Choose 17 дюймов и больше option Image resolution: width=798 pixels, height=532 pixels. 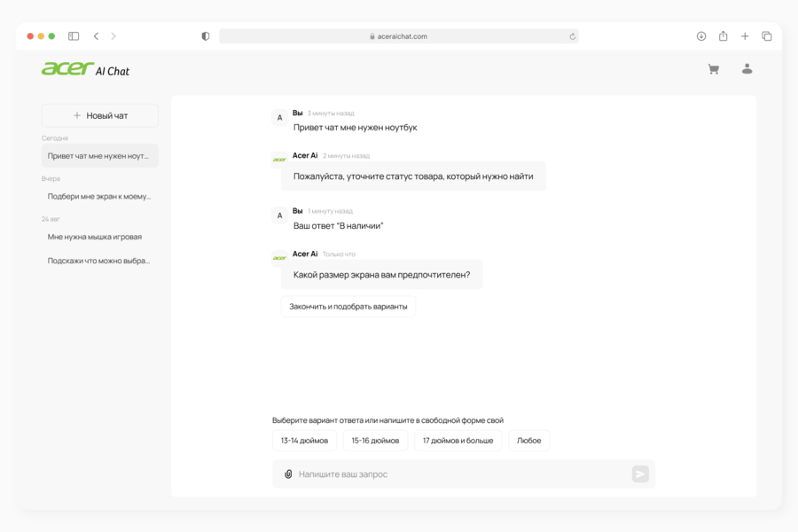(458, 441)
